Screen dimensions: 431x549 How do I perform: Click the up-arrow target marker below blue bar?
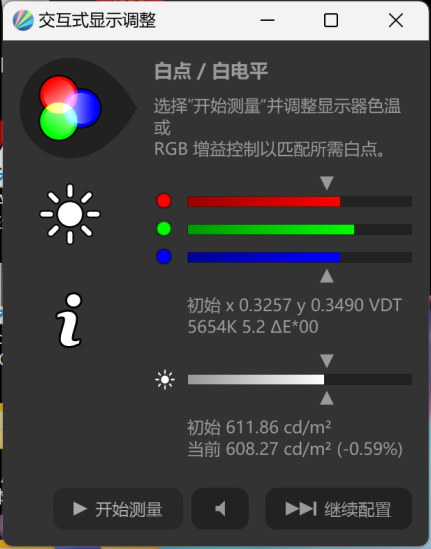point(327,276)
